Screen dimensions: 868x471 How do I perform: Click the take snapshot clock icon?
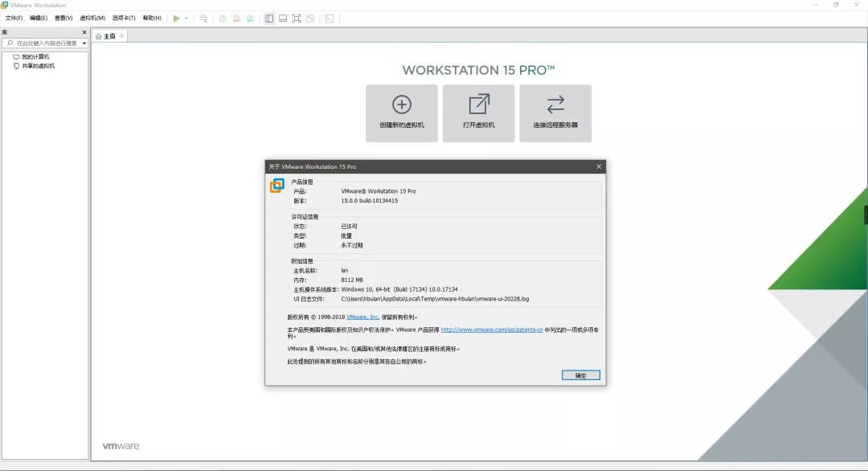[223, 18]
